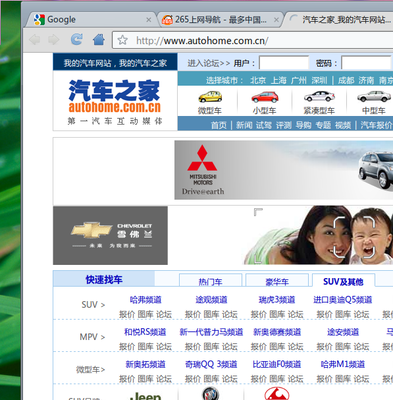Click 图库 under 途观频道

pyautogui.click(x=211, y=314)
